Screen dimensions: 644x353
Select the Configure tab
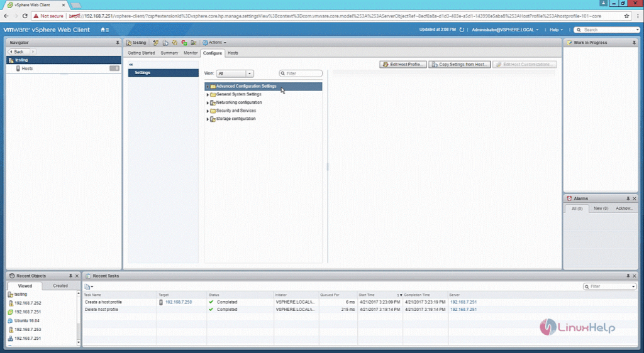click(x=213, y=53)
